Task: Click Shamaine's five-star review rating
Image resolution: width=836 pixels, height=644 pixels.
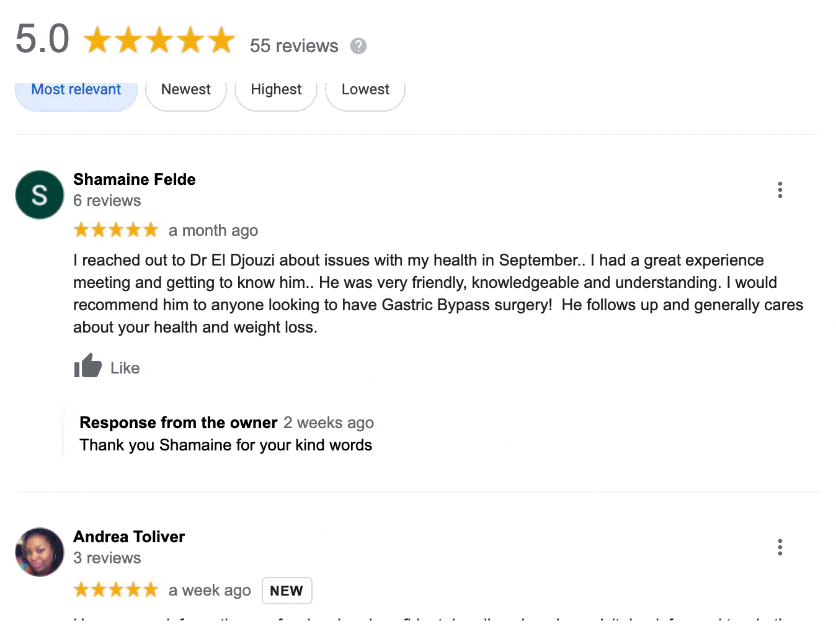Action: point(116,230)
